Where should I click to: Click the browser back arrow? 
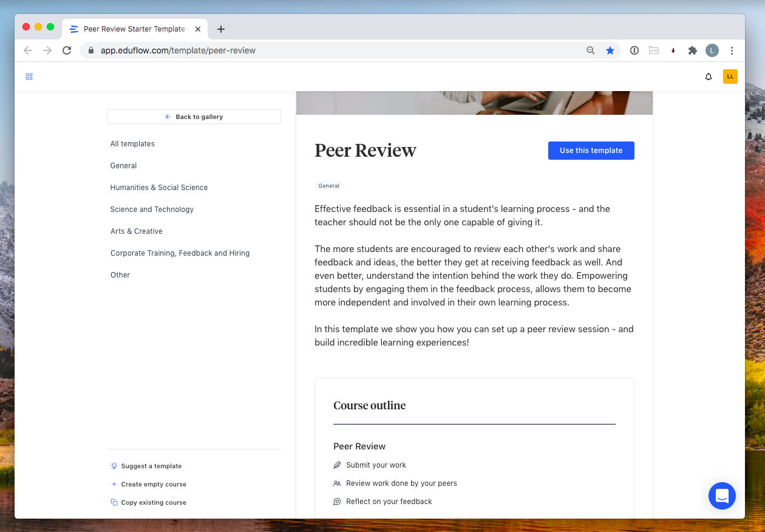click(x=28, y=50)
